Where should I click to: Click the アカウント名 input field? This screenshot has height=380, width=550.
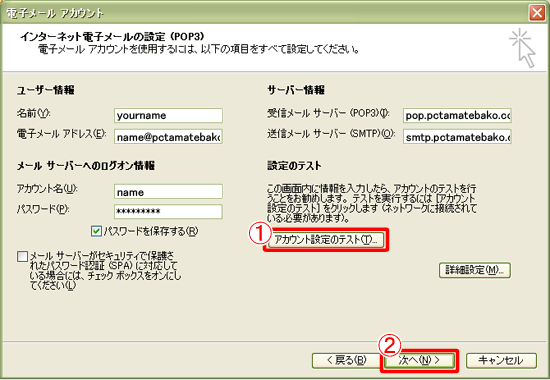[x=168, y=192]
